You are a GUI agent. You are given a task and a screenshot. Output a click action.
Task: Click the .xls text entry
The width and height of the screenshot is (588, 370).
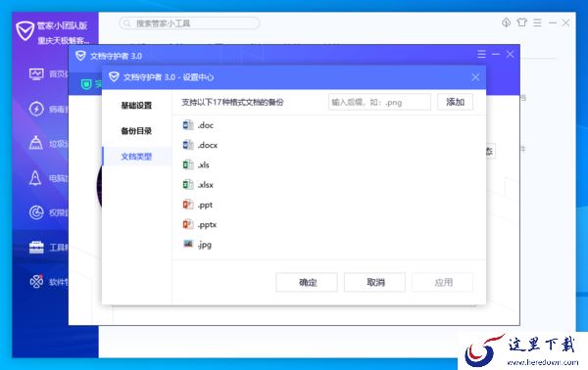click(204, 165)
